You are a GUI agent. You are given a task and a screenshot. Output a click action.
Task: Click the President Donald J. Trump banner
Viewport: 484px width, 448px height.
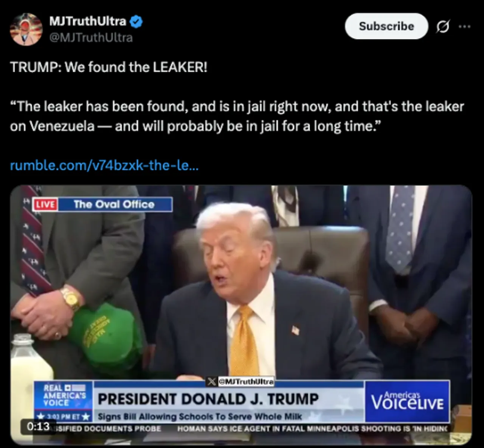pos(208,399)
